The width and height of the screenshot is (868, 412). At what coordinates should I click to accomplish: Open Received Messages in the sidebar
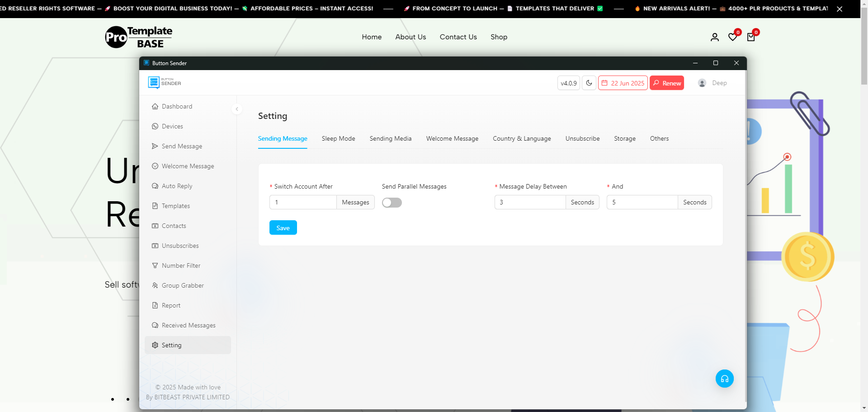pyautogui.click(x=188, y=325)
